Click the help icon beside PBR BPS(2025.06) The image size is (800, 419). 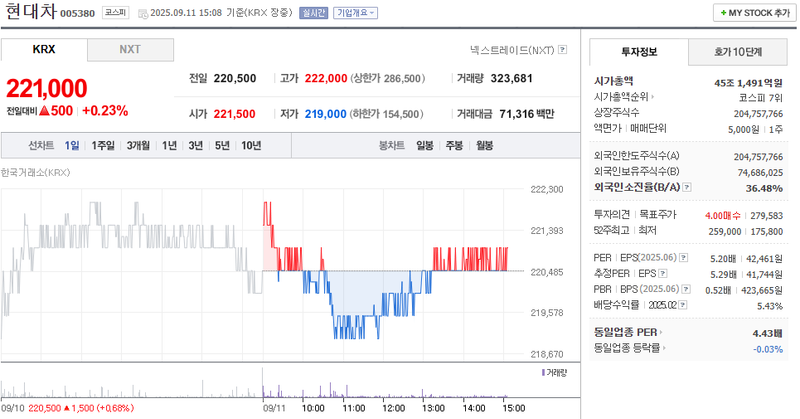pos(686,289)
